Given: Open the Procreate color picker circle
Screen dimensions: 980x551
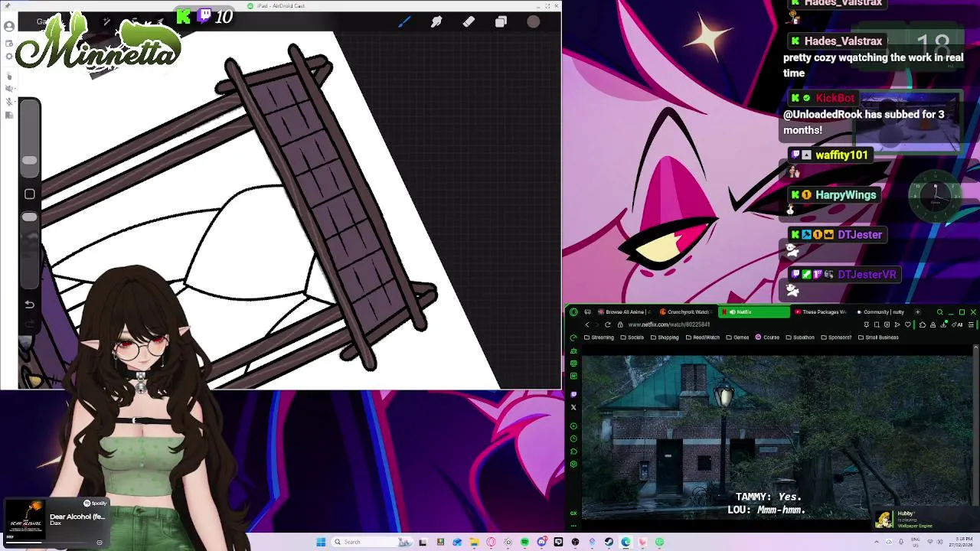Looking at the screenshot, I should [534, 22].
